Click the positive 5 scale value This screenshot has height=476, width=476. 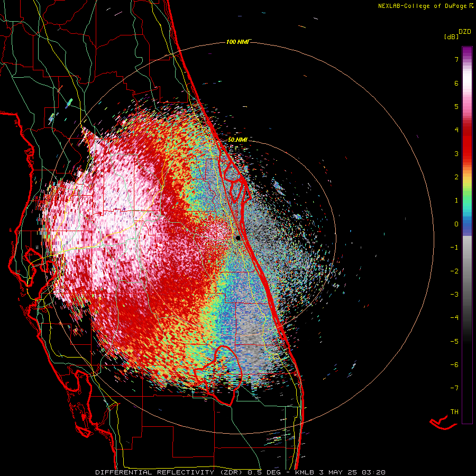pos(456,106)
